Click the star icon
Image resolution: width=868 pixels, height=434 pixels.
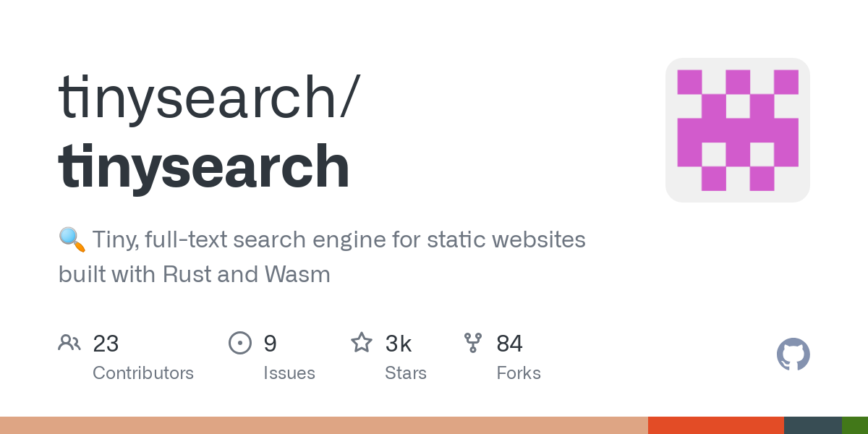pyautogui.click(x=362, y=342)
